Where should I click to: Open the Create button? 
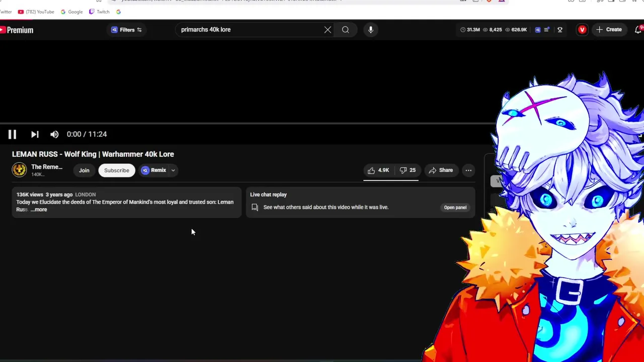pyautogui.click(x=609, y=30)
